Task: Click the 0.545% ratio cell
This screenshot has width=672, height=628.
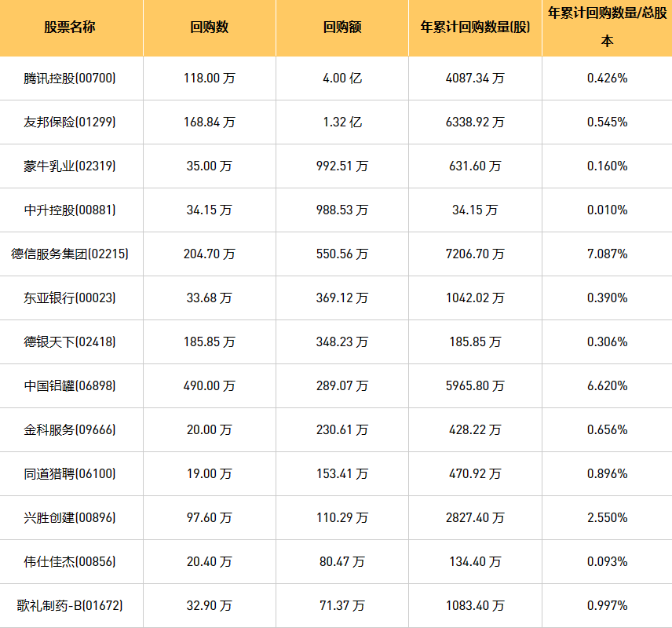Action: (608, 122)
